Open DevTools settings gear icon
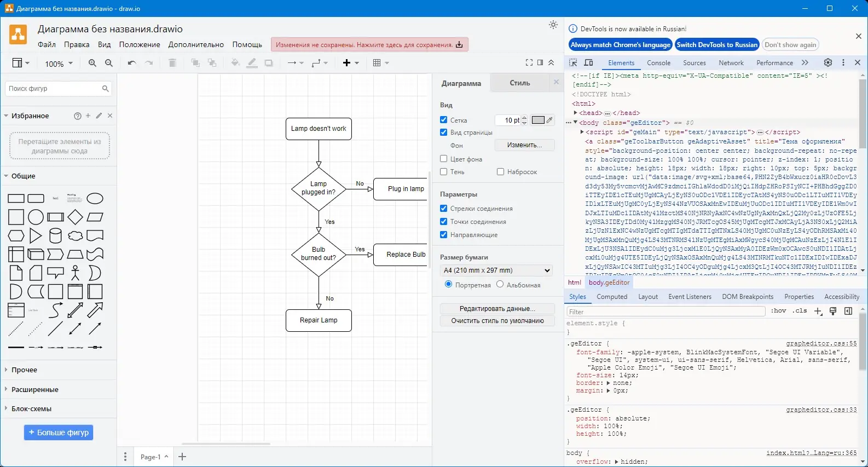The width and height of the screenshot is (868, 467). [828, 62]
